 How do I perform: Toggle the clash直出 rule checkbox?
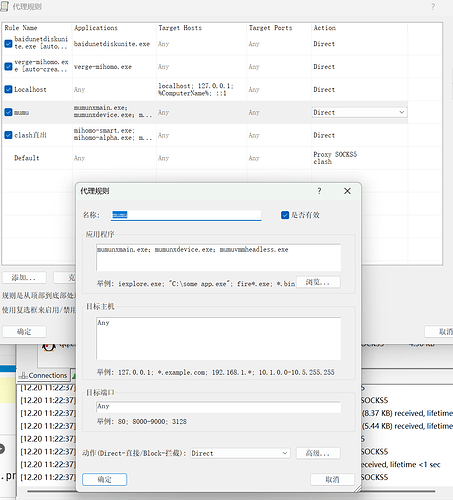click(8, 135)
